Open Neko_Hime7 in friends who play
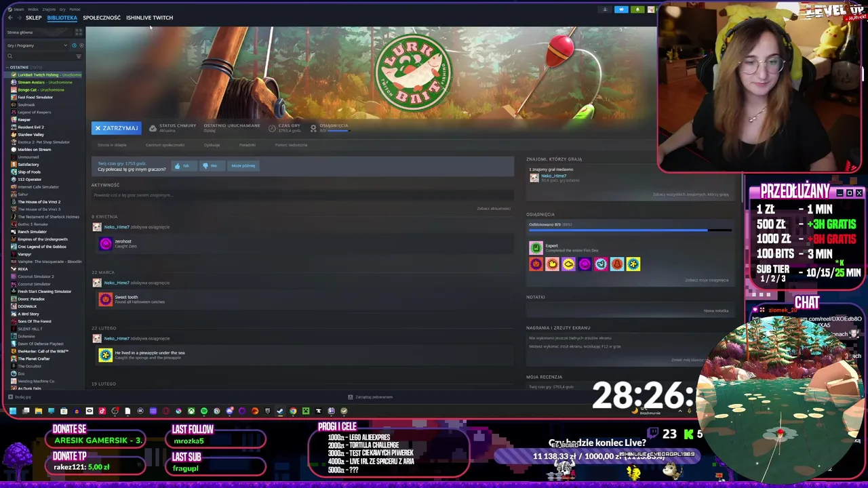868x488 pixels. click(x=553, y=176)
